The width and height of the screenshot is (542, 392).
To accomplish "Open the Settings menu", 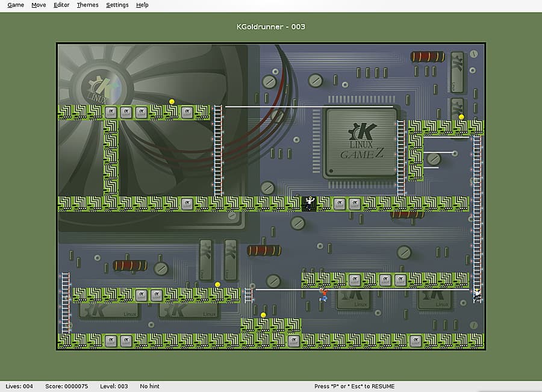I will pos(117,5).
